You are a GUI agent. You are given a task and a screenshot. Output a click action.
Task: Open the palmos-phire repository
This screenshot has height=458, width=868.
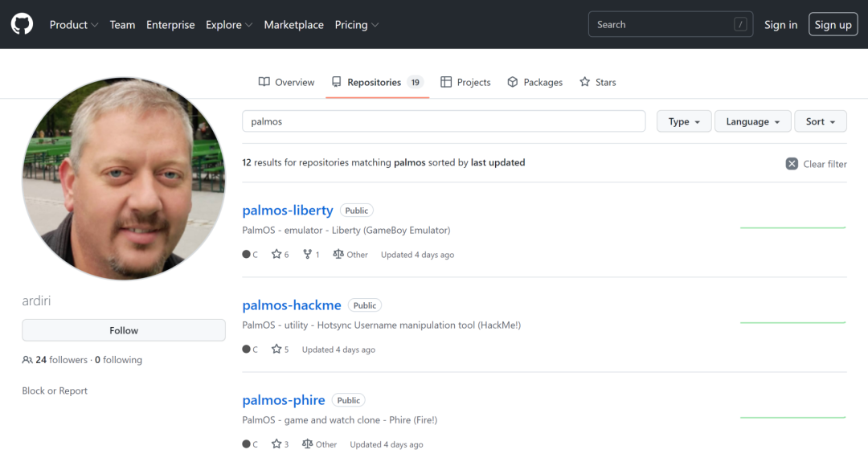click(x=284, y=400)
